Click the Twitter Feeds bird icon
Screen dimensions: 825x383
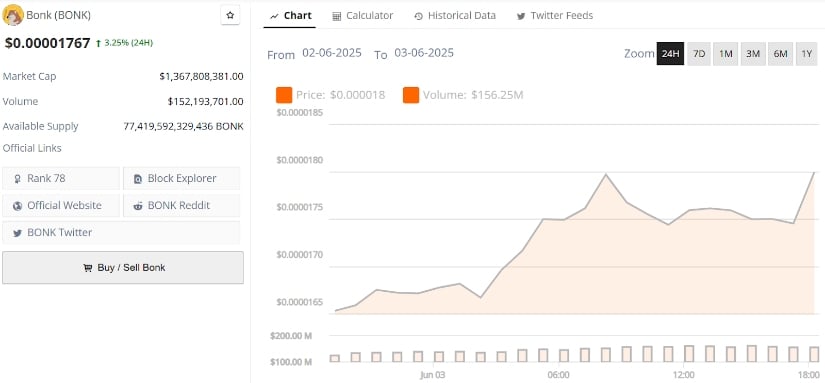(521, 16)
